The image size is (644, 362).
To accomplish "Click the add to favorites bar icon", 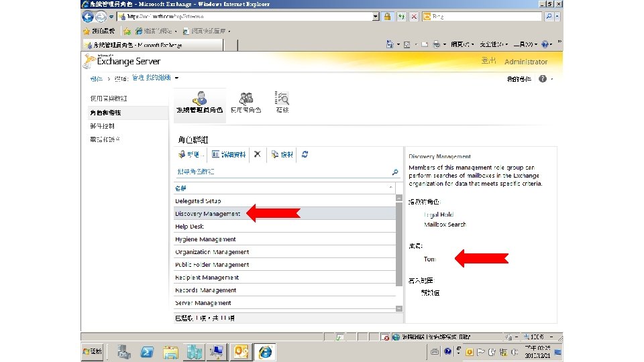I will coord(127,32).
